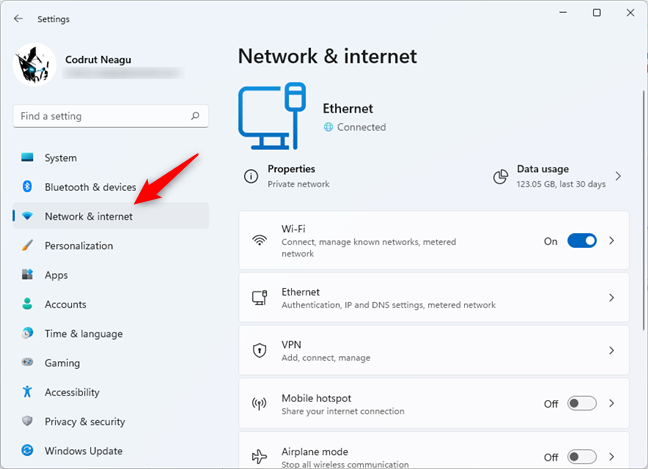Click the Find a setting search box
Image resolution: width=648 pixels, height=469 pixels.
111,116
